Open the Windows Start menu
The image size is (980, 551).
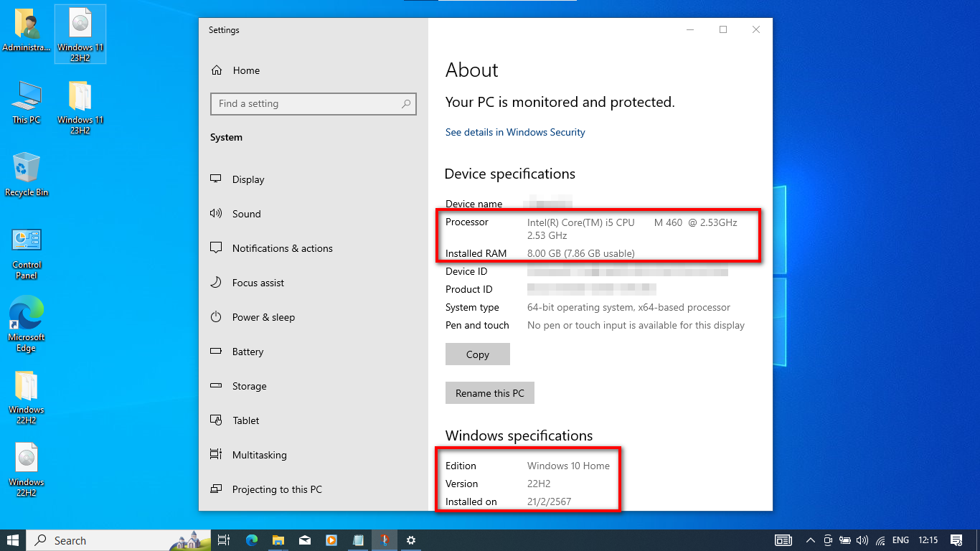(x=13, y=540)
